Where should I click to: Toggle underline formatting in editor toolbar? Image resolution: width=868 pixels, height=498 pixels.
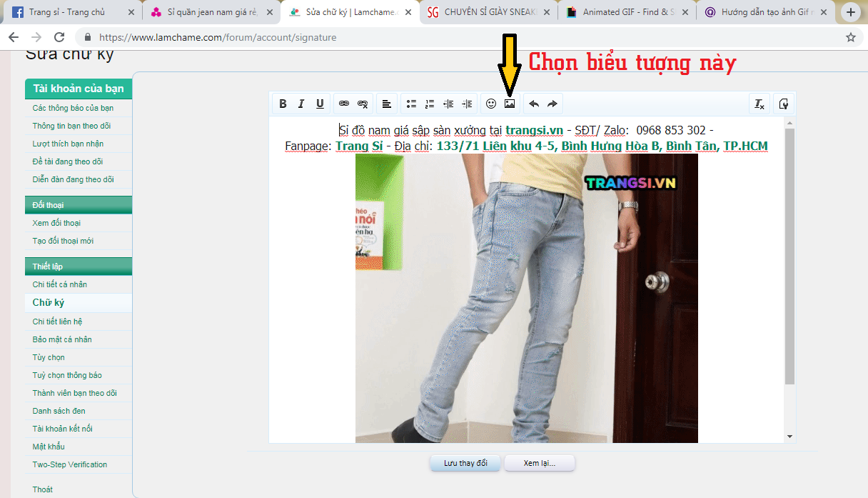click(320, 104)
